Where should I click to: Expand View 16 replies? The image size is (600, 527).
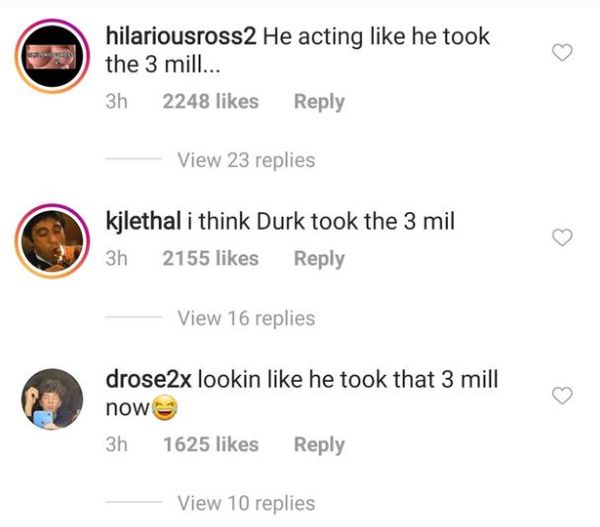(x=246, y=318)
